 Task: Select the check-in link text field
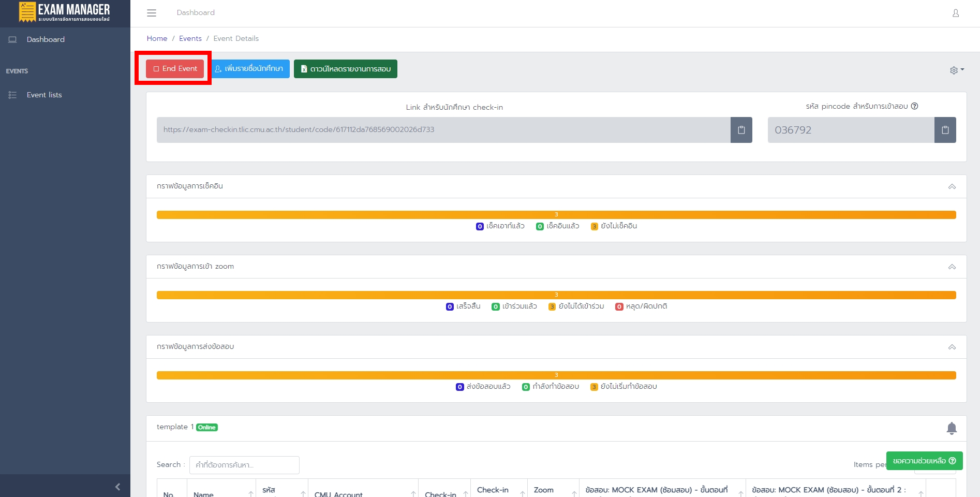[x=443, y=130]
